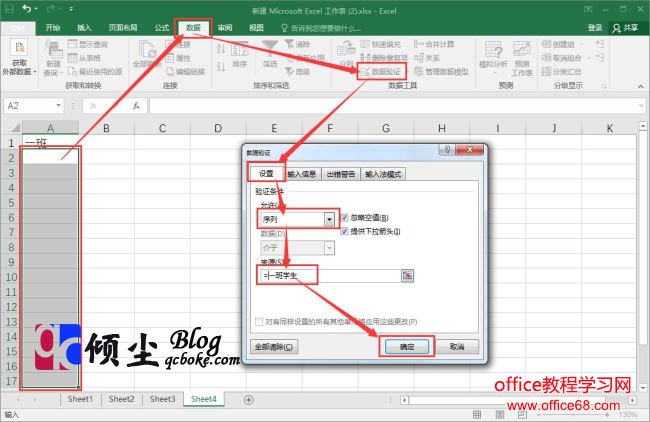This screenshot has height=422, width=650.
Task: Check apply changes to all other cells option
Action: (259, 322)
